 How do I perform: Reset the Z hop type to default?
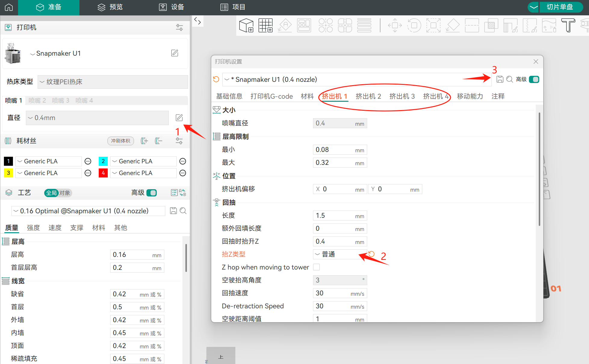[371, 254]
